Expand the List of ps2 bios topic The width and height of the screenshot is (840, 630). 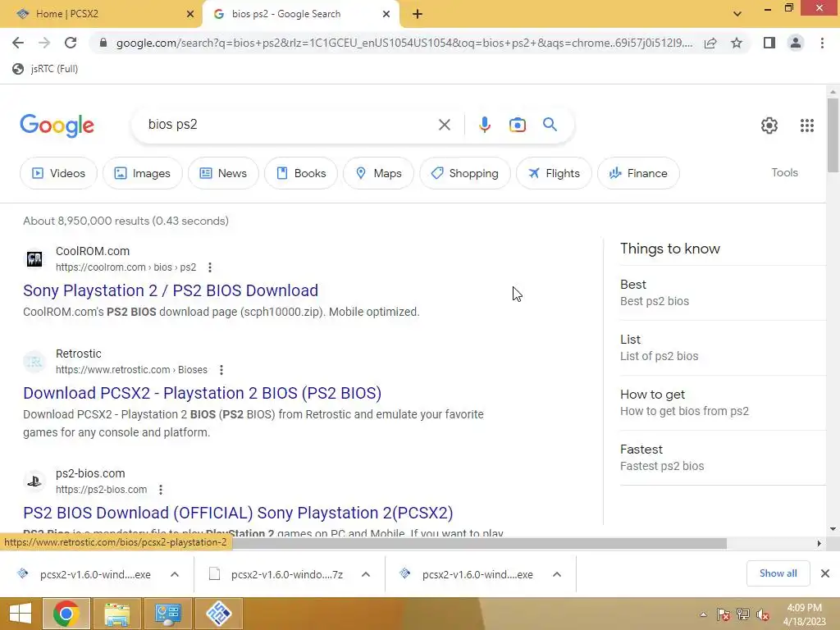tap(723, 348)
